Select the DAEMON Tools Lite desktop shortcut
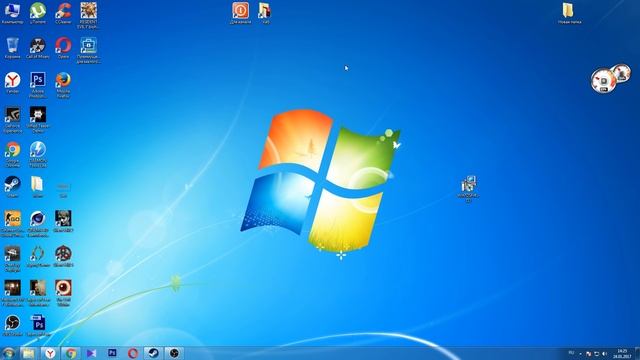Screen dimensions: 640x360 [x=38, y=155]
